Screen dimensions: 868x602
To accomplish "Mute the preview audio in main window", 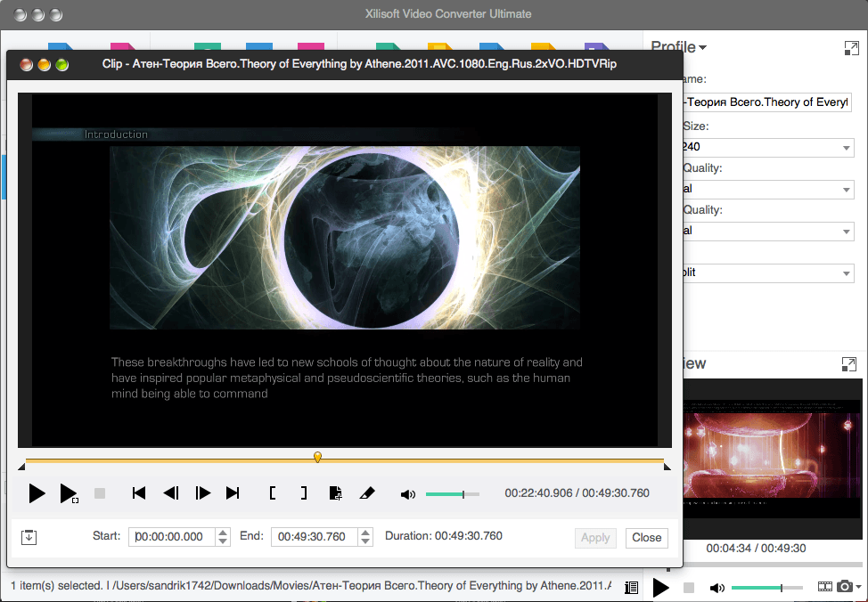I will [717, 588].
